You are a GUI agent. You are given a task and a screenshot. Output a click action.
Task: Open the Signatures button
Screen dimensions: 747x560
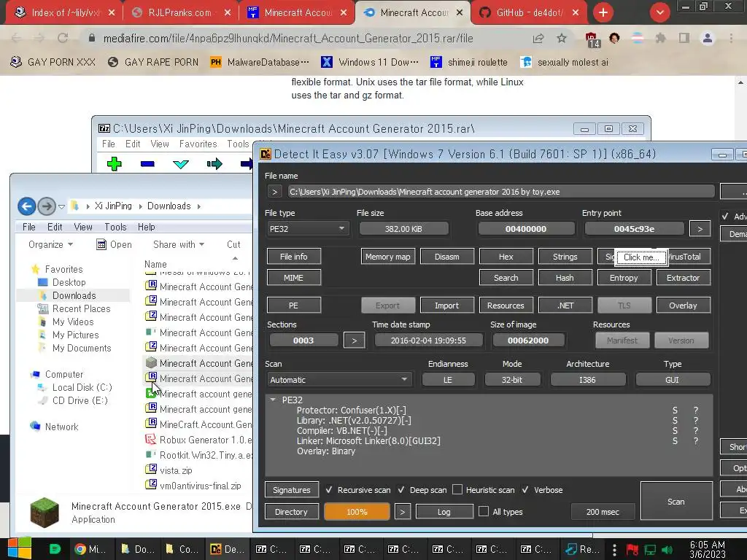tap(292, 490)
